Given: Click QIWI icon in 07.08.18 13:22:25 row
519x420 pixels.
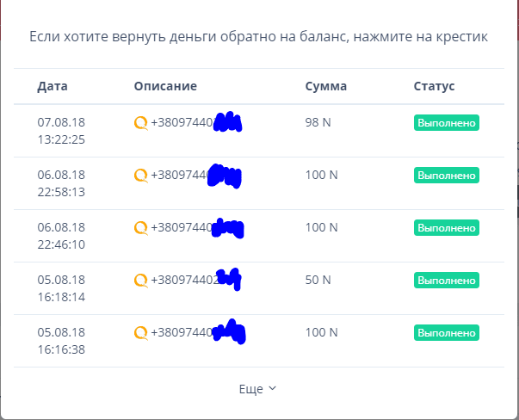Looking at the screenshot, I should (x=141, y=123).
